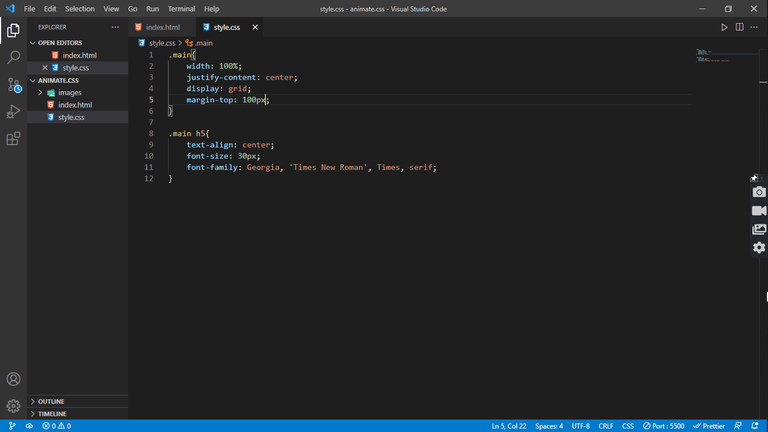The image size is (768, 432).
Task: Click .main breadcrumb
Action: tap(203, 43)
